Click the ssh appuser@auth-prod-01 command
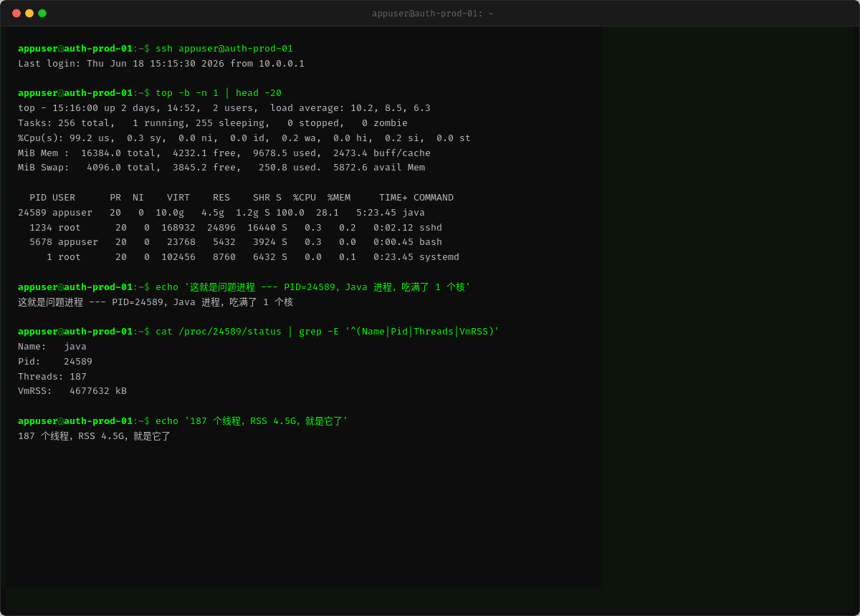Screen dimensions: 860x616 point(224,49)
